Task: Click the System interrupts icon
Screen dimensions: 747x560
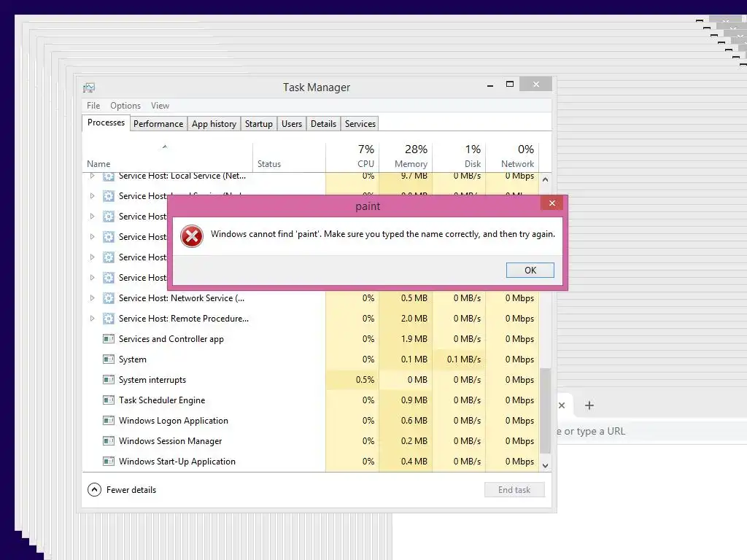Action: click(109, 380)
